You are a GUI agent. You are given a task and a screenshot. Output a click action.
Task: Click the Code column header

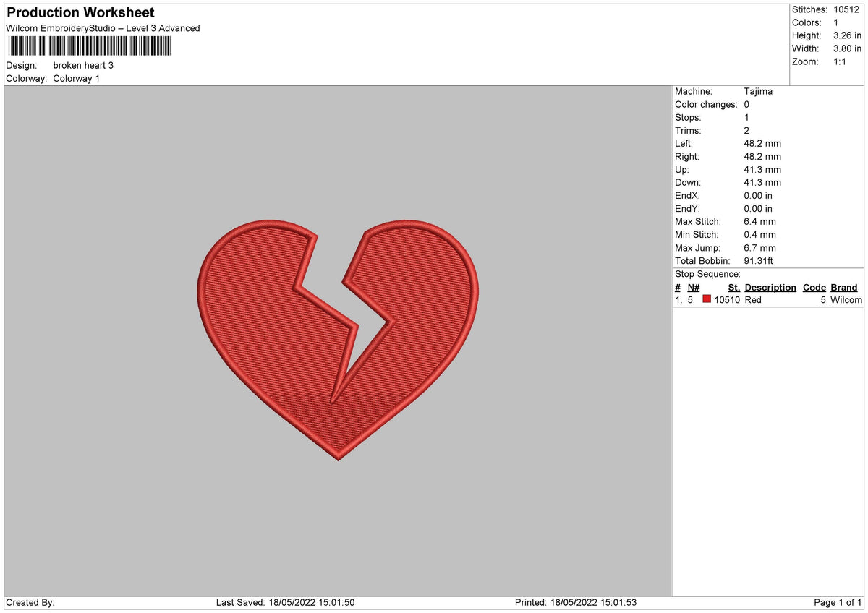(814, 287)
